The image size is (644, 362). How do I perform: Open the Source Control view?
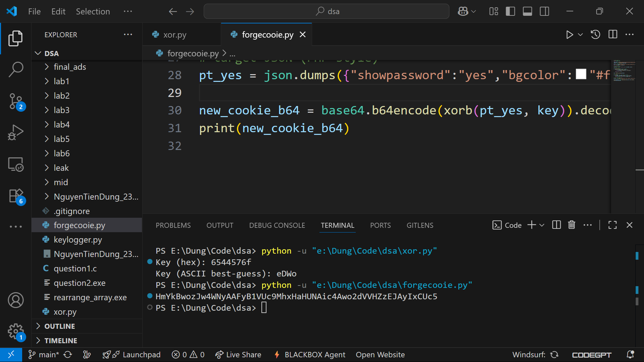[16, 101]
